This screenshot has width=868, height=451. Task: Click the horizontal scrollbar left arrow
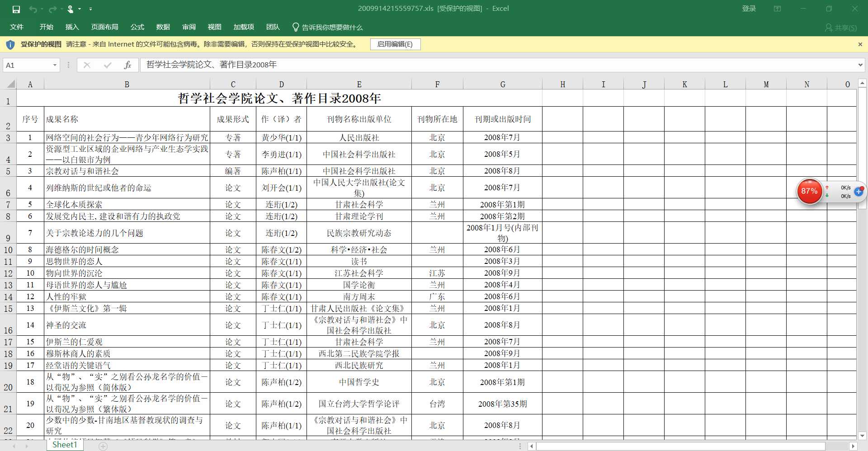[532, 446]
